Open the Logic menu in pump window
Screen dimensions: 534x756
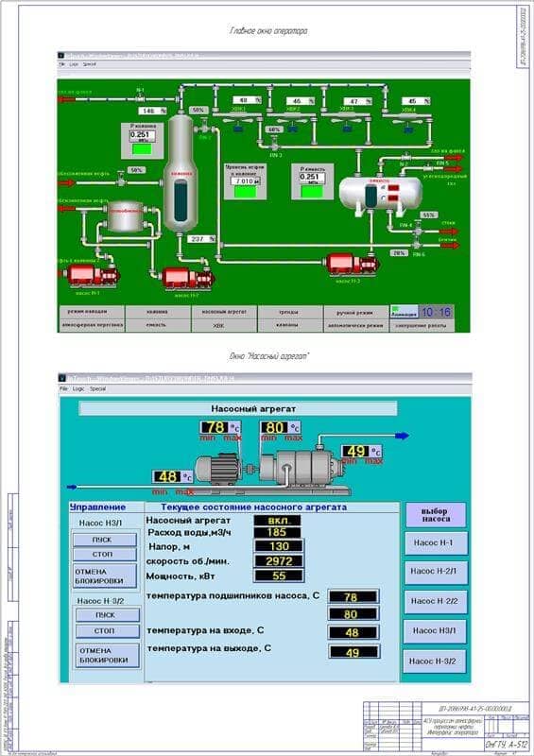point(78,388)
